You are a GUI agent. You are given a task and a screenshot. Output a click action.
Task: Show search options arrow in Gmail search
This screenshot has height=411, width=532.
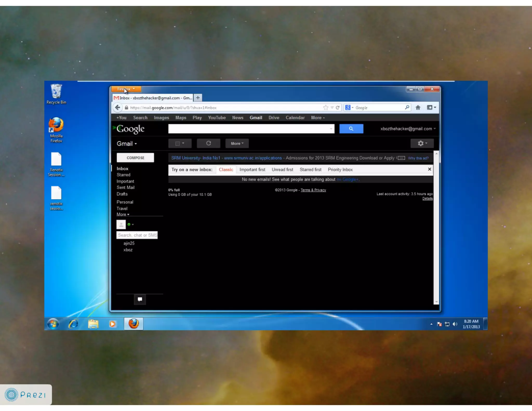[331, 129]
